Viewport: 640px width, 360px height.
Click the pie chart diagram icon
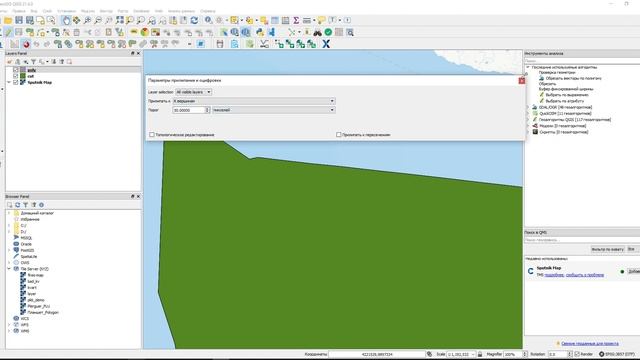pyautogui.click(x=144, y=32)
